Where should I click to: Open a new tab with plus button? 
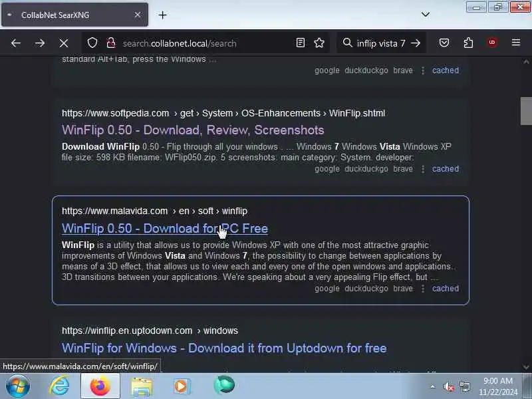[x=162, y=15]
